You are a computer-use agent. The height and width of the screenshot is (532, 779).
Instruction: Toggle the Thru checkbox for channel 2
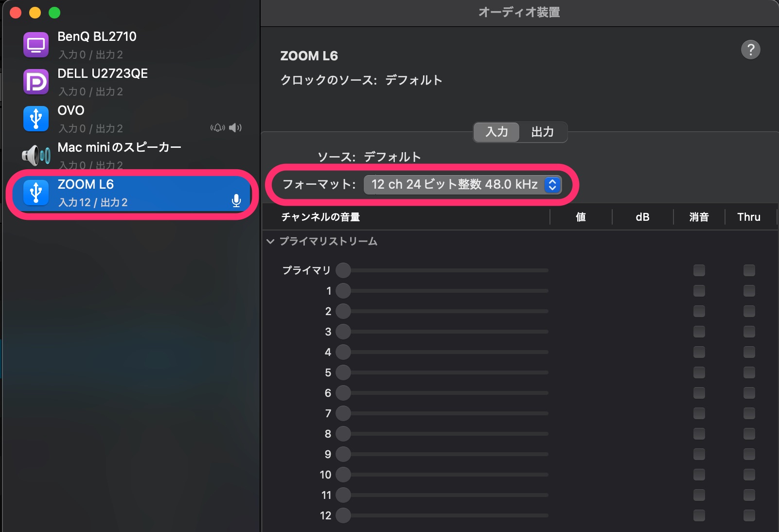click(x=749, y=311)
